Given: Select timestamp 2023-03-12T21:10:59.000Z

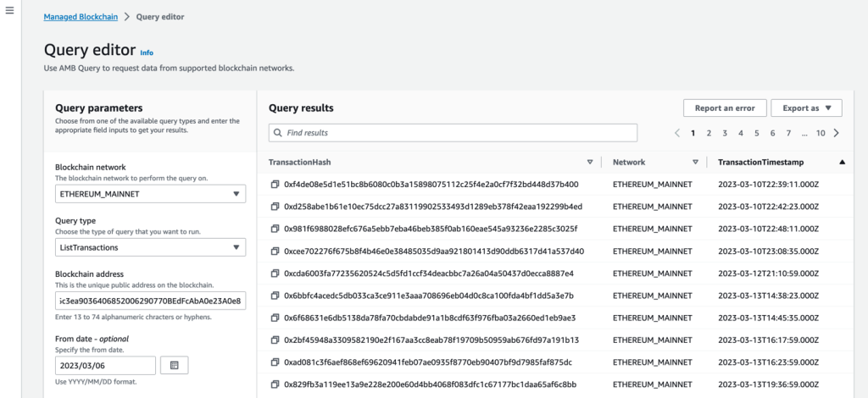Looking at the screenshot, I should coord(768,273).
